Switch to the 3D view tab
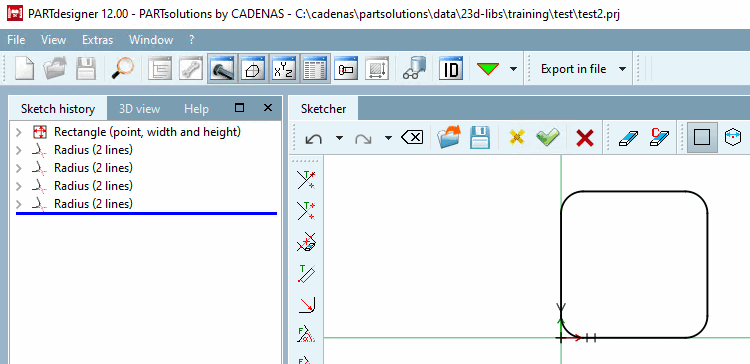This screenshot has height=364, width=750. pos(139,109)
